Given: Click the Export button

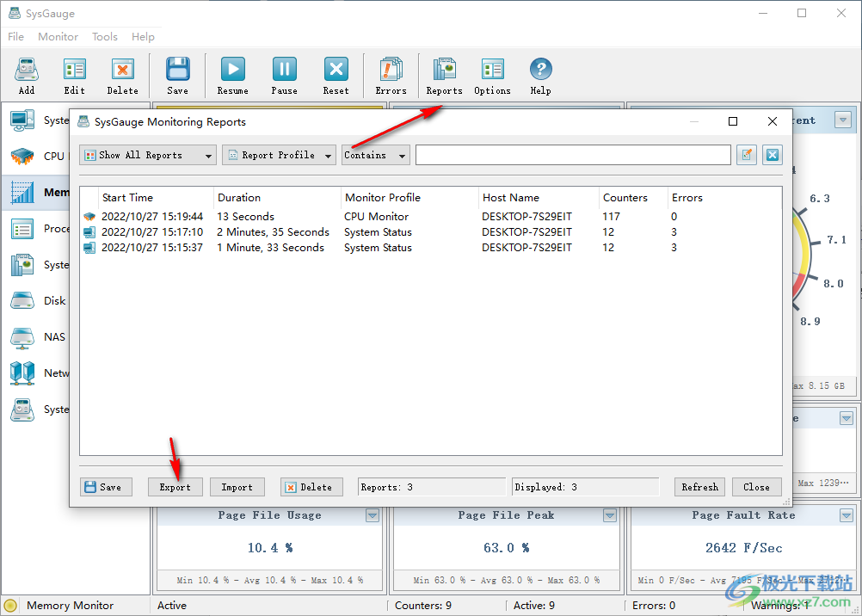Looking at the screenshot, I should (x=175, y=487).
